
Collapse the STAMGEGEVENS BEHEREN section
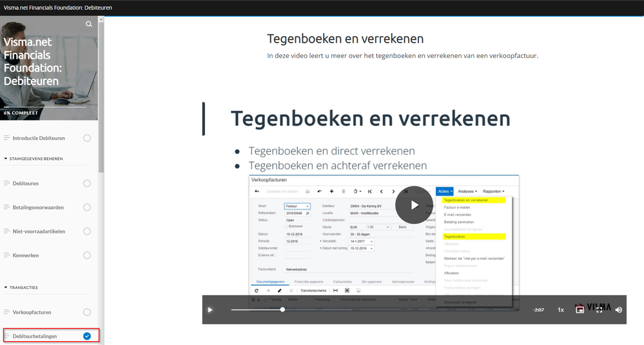[x=34, y=159]
